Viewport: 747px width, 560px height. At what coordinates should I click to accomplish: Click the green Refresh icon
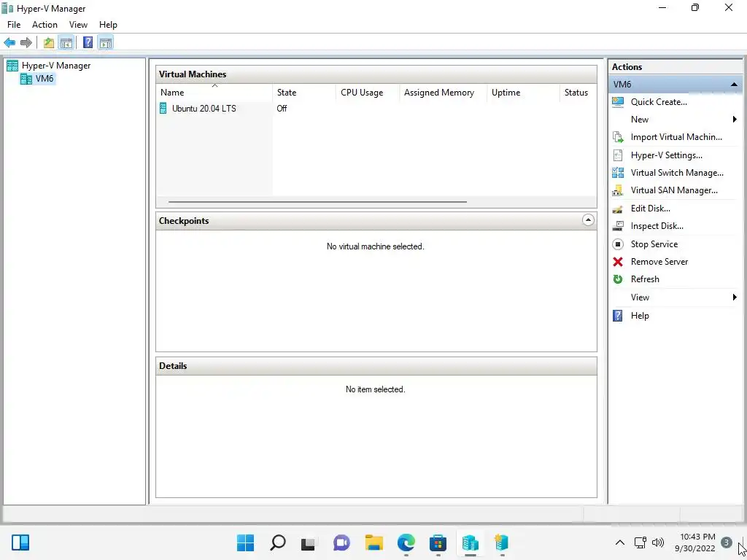coord(618,279)
